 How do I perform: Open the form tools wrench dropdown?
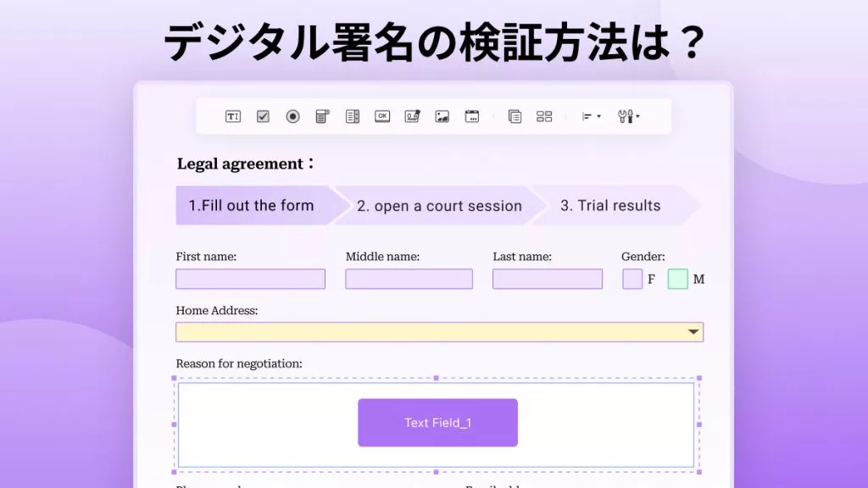[x=628, y=117]
